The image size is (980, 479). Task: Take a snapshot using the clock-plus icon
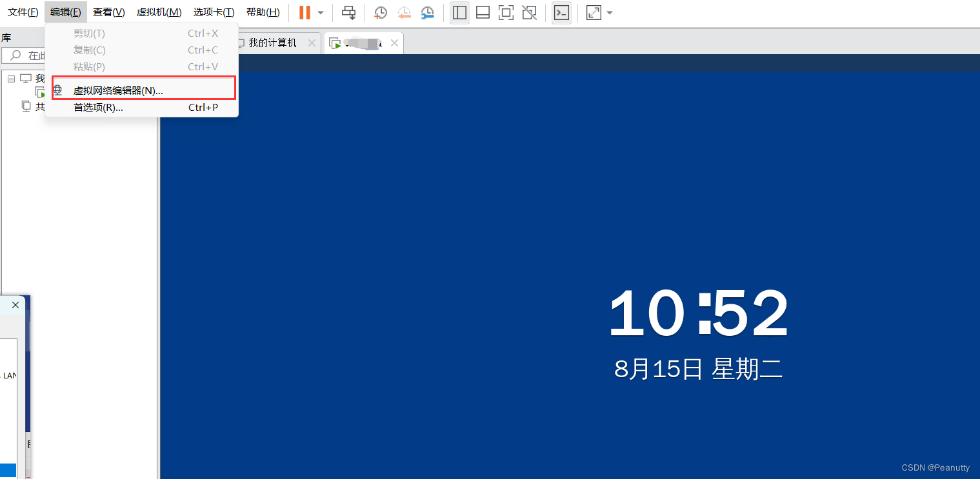381,12
